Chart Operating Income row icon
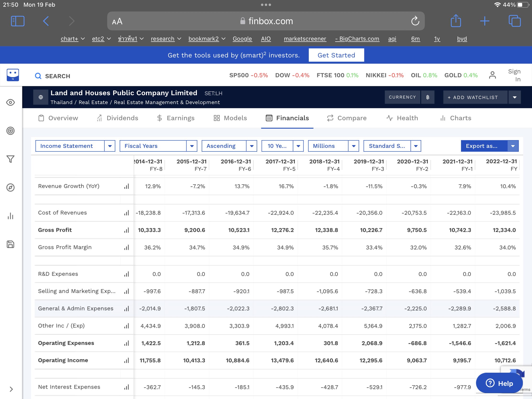532x399 pixels. (x=127, y=360)
